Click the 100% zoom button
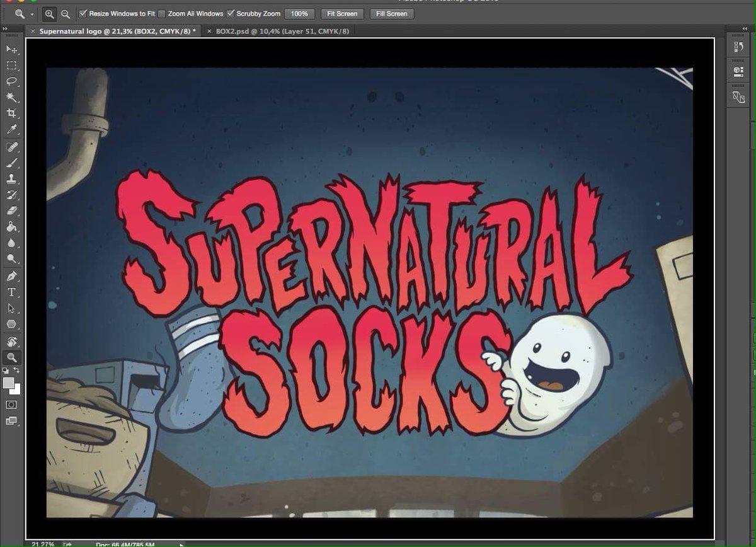This screenshot has height=547, width=756. [x=300, y=13]
